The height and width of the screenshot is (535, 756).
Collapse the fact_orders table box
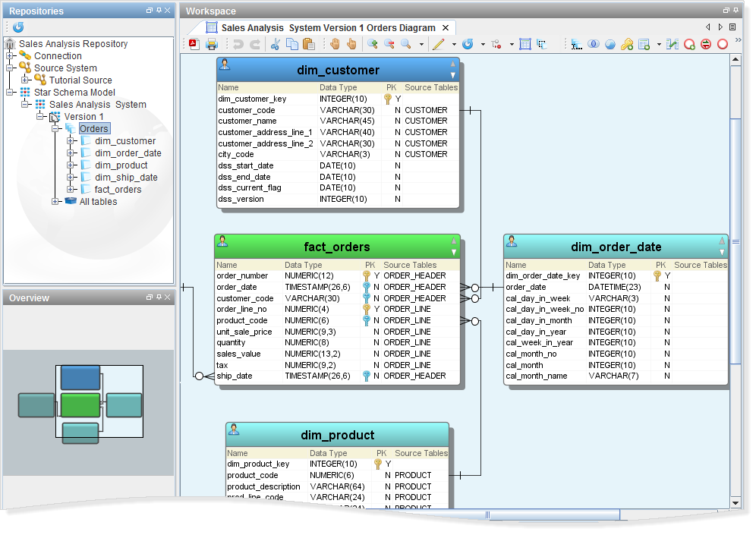click(x=453, y=241)
